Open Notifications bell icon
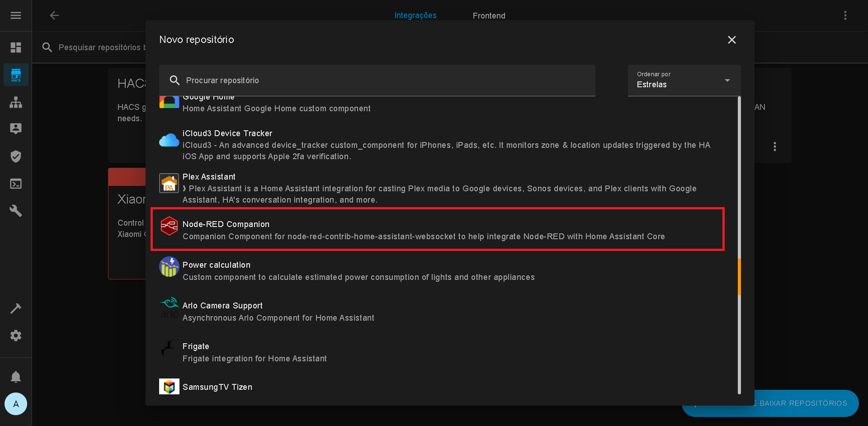868x426 pixels. (x=16, y=377)
